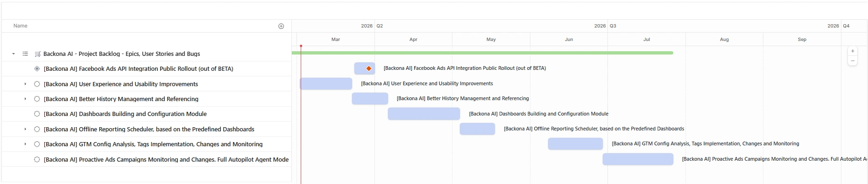Click the backlog icon before Backona AI title
Image resolution: width=868 pixels, height=184 pixels.
coord(37,54)
